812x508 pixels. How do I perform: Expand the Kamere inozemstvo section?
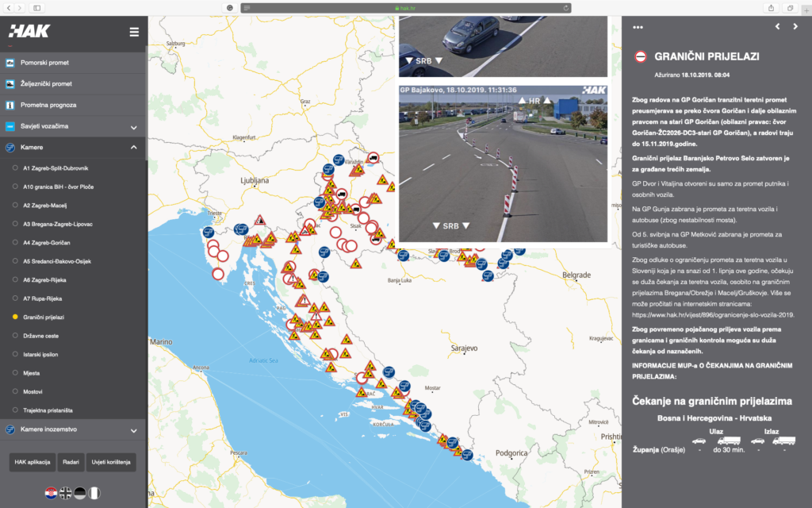point(133,430)
